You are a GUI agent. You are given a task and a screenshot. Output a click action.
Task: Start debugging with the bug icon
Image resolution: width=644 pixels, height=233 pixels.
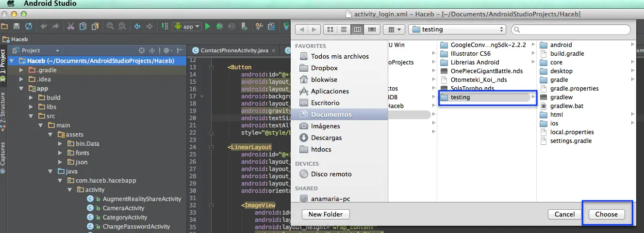pyautogui.click(x=220, y=26)
